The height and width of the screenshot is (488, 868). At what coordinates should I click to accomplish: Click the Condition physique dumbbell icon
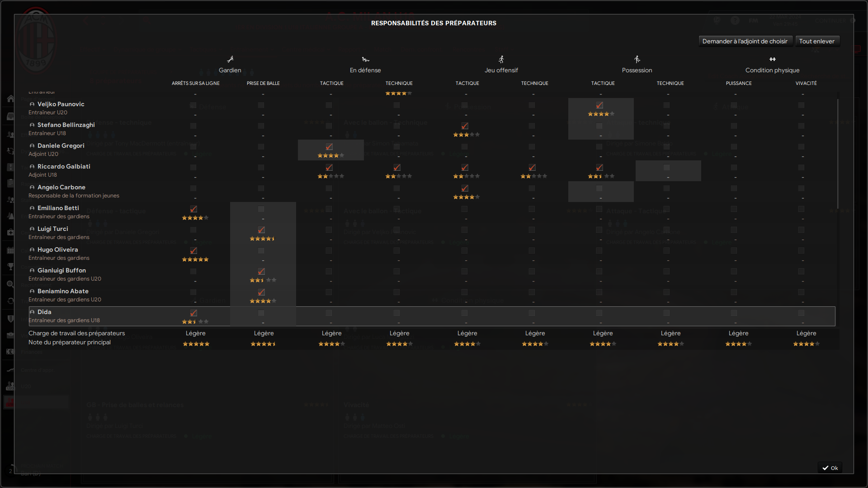pyautogui.click(x=773, y=59)
